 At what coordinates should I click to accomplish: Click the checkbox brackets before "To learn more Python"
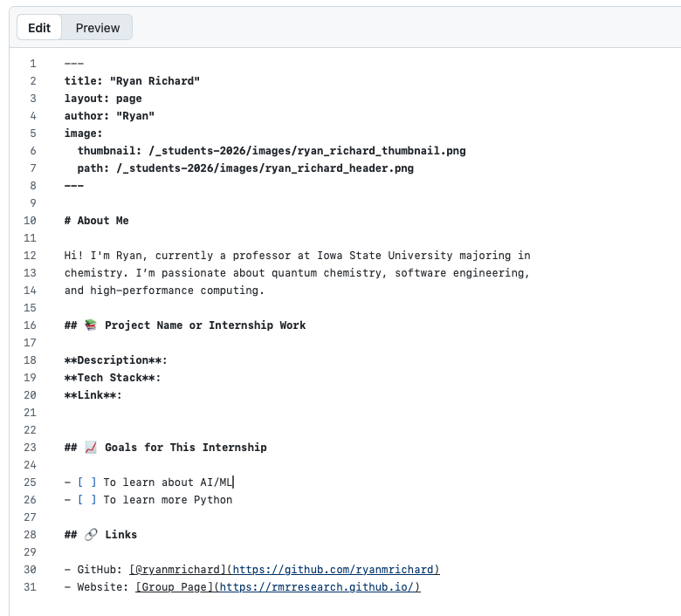(x=86, y=500)
